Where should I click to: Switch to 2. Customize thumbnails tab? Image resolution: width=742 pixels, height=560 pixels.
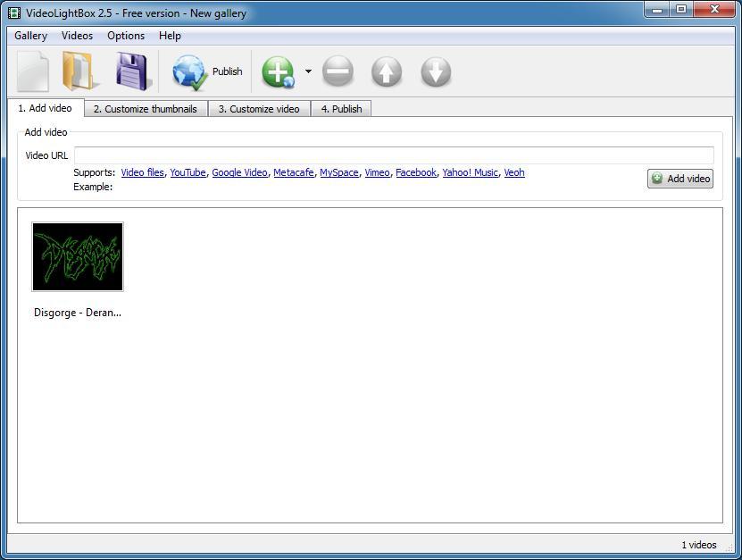146,109
